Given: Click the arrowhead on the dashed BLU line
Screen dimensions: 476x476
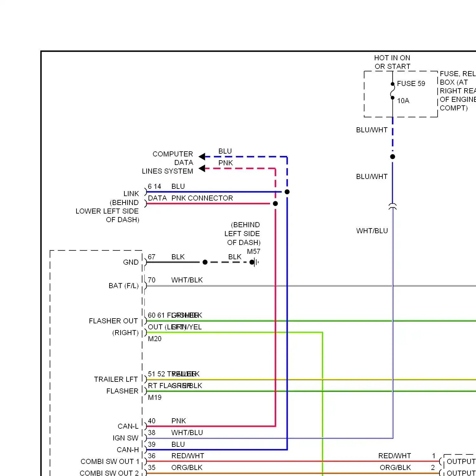Looking at the screenshot, I should (x=202, y=156).
